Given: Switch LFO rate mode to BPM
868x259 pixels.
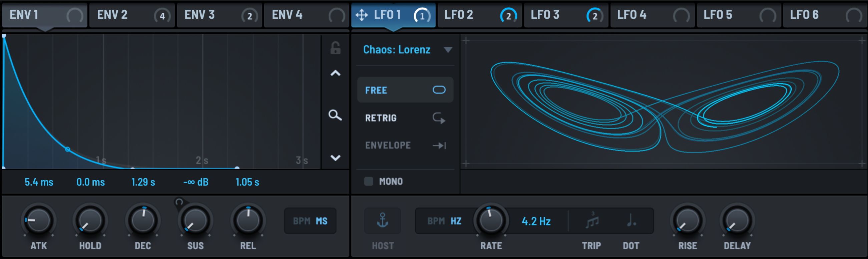Looking at the screenshot, I should (x=436, y=221).
